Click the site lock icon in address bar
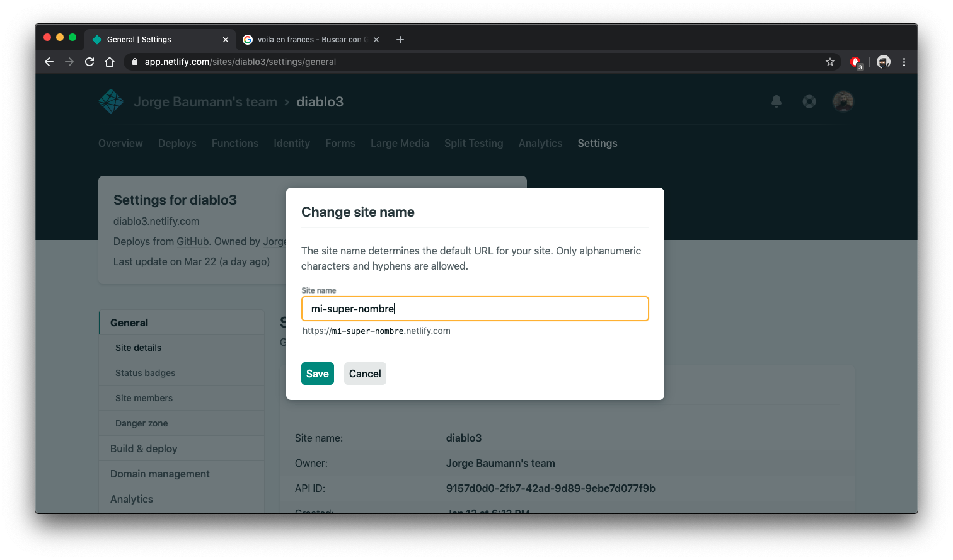Image resolution: width=953 pixels, height=560 pixels. click(134, 62)
